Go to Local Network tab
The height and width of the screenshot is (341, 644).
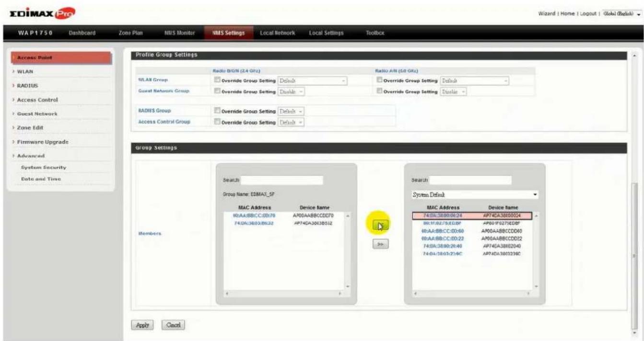(x=277, y=33)
